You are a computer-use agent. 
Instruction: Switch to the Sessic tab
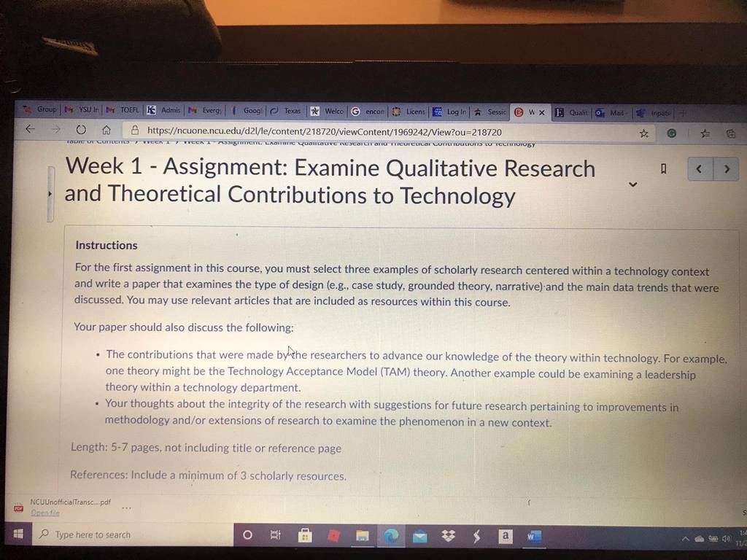click(x=491, y=112)
